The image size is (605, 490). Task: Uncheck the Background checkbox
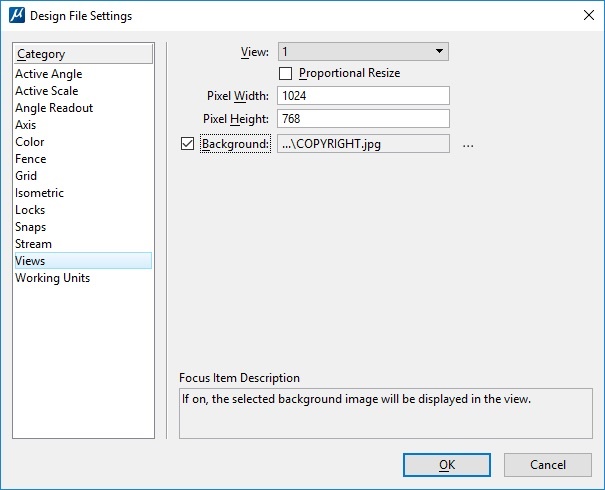pyautogui.click(x=188, y=144)
